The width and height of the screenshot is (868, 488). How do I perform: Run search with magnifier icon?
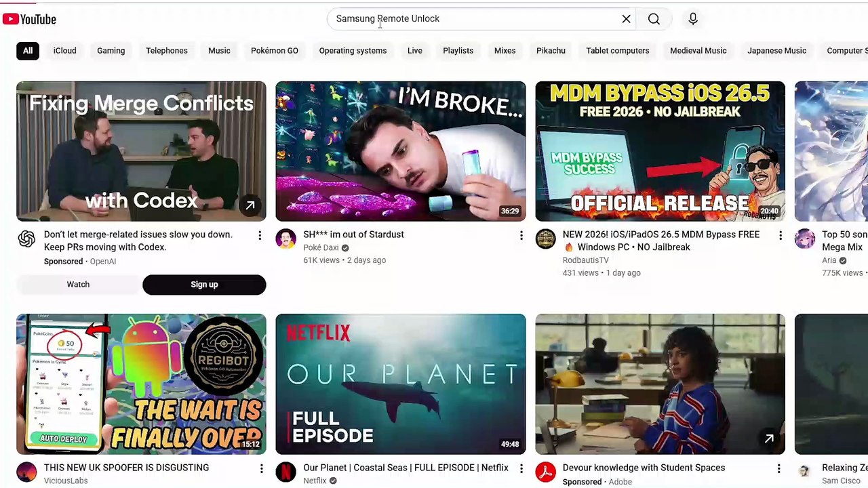pos(654,19)
